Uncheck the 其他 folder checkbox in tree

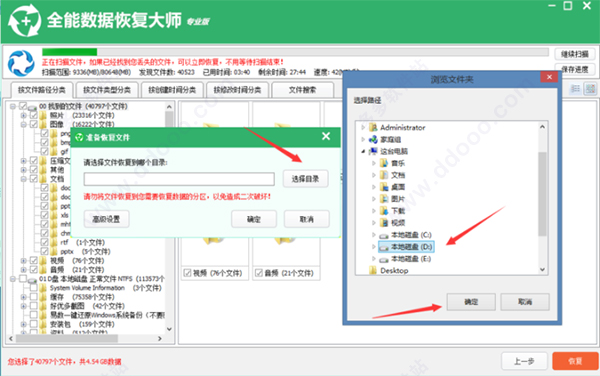tap(34, 169)
